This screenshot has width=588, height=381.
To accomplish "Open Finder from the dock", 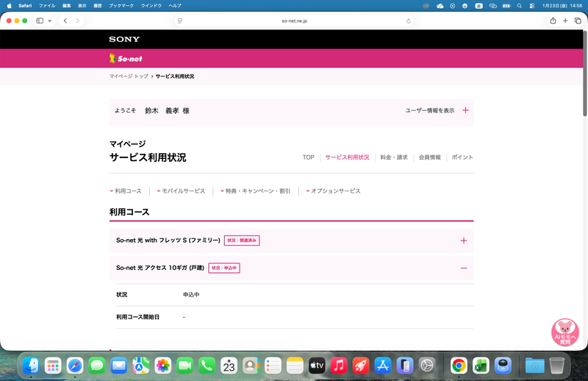I will pos(31,366).
